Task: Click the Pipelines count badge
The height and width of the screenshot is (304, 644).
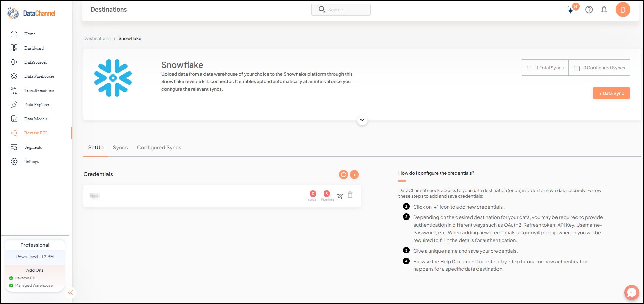Action: pyautogui.click(x=327, y=194)
